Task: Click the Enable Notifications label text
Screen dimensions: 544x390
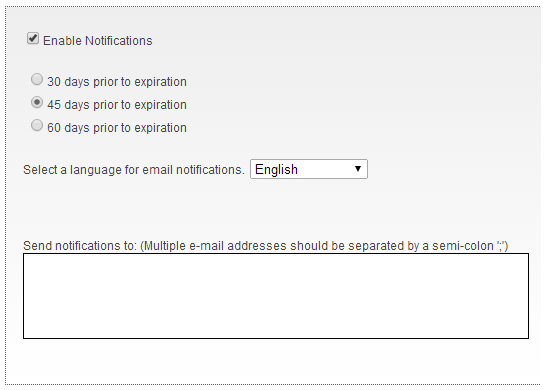Action: [97, 41]
